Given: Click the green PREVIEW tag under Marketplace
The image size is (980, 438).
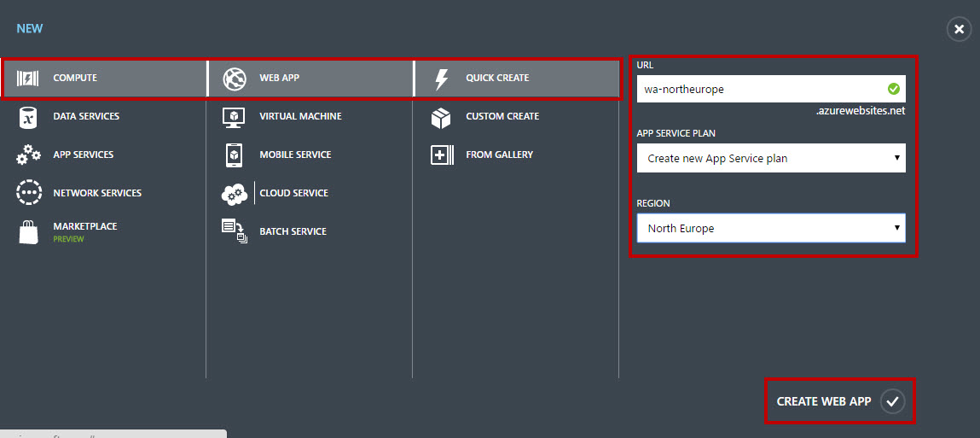Looking at the screenshot, I should pyautogui.click(x=69, y=239).
